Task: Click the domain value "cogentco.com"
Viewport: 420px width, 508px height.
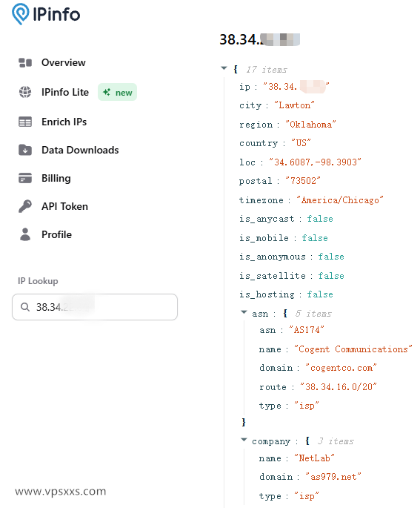Action: click(341, 368)
